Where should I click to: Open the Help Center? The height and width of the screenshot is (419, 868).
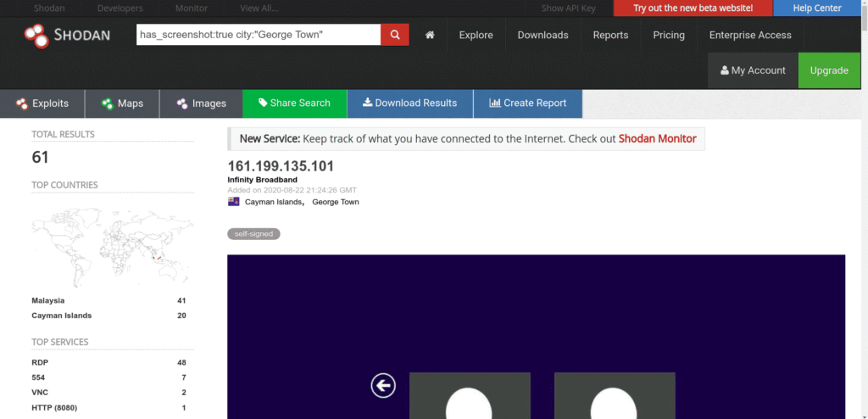click(817, 8)
